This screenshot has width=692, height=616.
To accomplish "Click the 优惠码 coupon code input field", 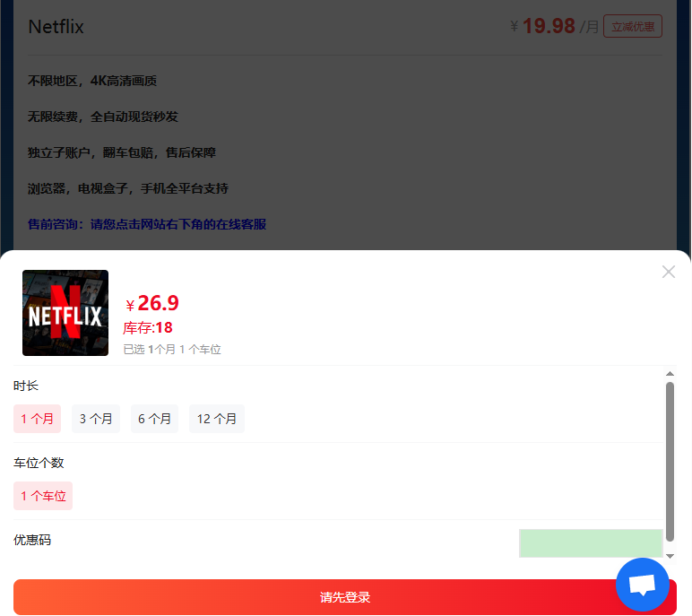I will pyautogui.click(x=591, y=543).
